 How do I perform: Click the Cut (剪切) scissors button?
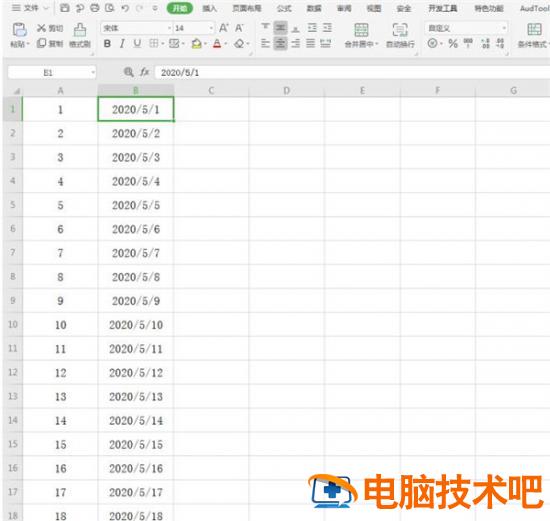(50, 28)
